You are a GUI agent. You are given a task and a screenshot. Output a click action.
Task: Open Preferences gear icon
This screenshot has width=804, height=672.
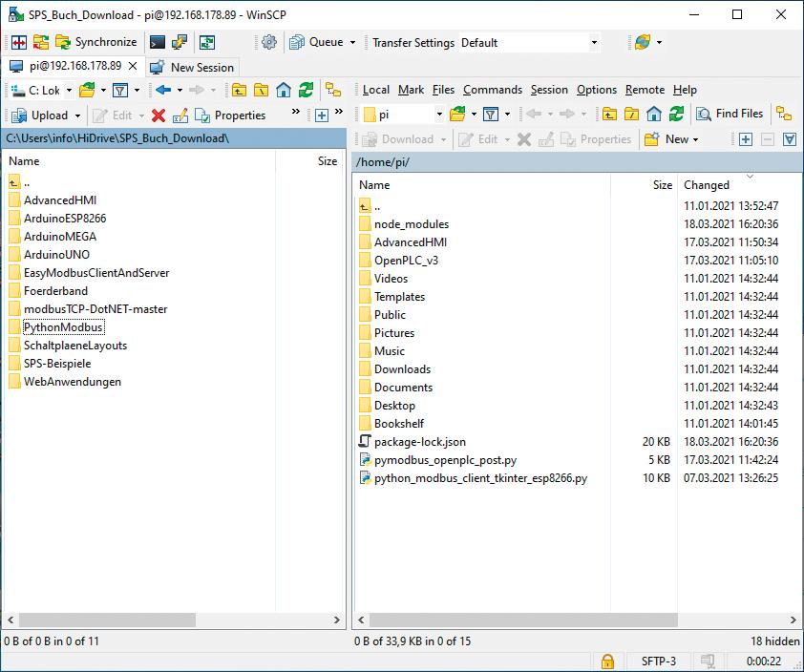click(x=269, y=42)
